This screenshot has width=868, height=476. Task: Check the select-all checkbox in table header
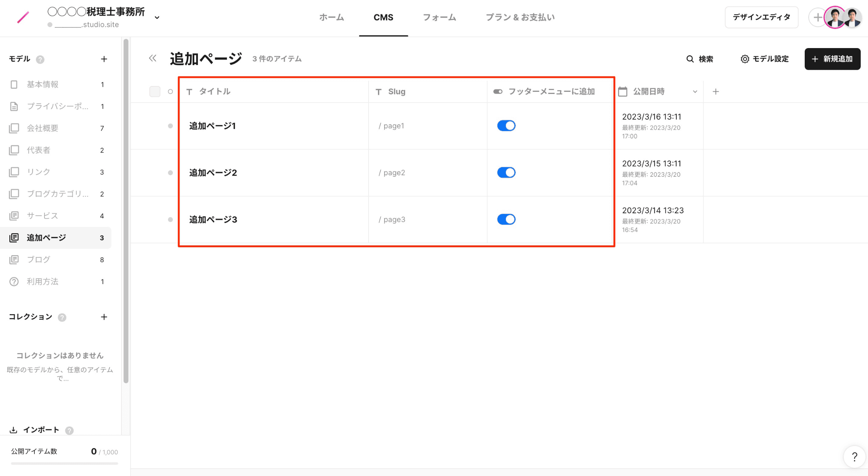click(x=155, y=91)
